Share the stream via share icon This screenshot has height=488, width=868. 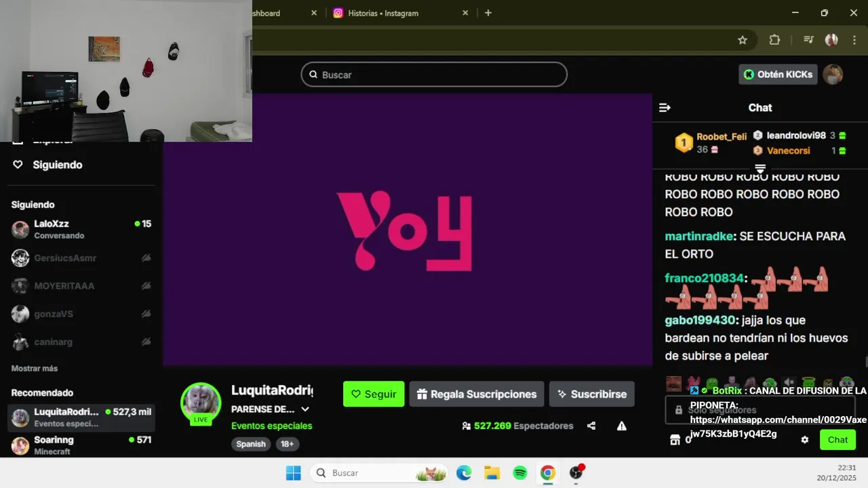[x=591, y=426]
